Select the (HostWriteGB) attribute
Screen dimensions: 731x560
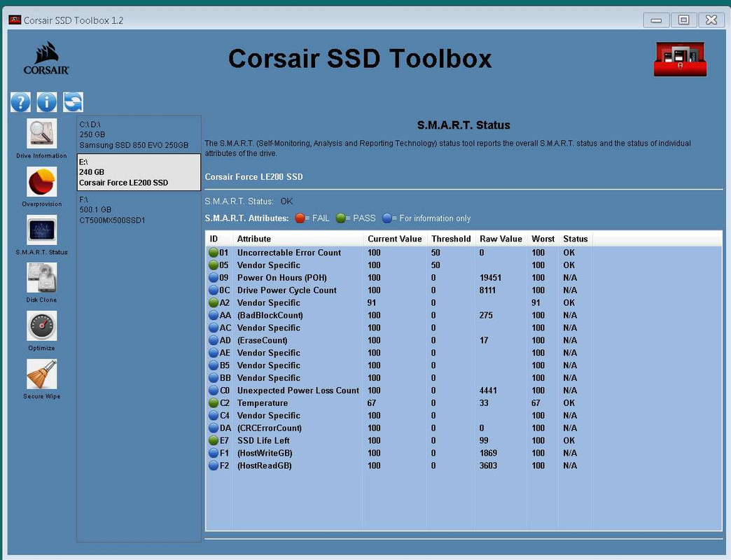pyautogui.click(x=265, y=454)
